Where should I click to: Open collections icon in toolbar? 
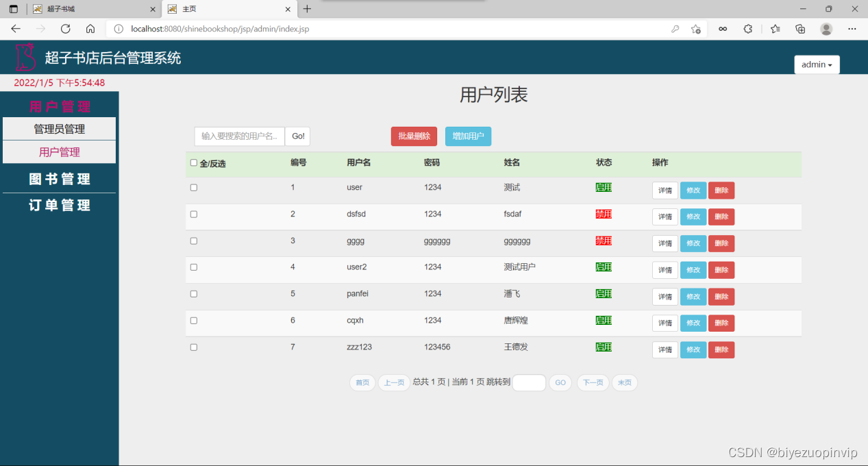(800, 29)
